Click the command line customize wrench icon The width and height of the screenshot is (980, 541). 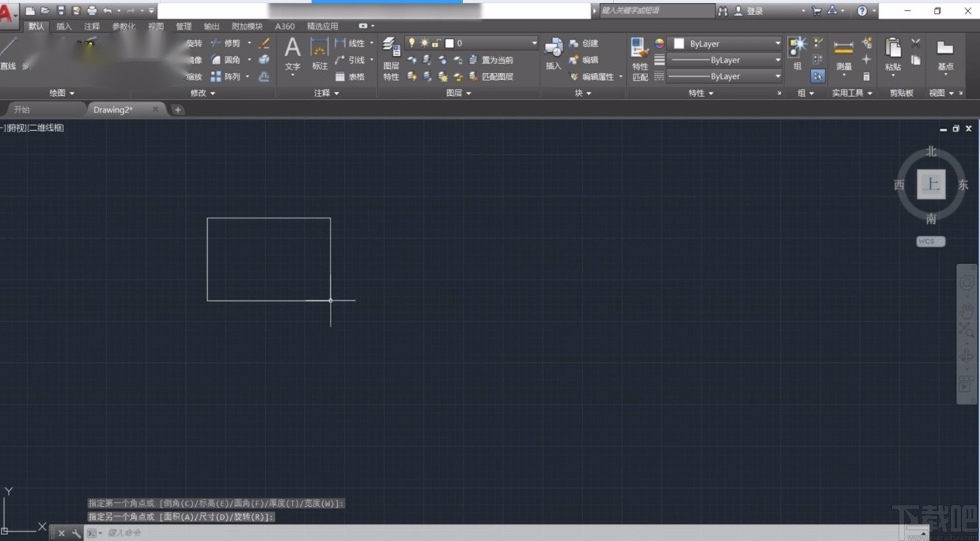point(76,533)
